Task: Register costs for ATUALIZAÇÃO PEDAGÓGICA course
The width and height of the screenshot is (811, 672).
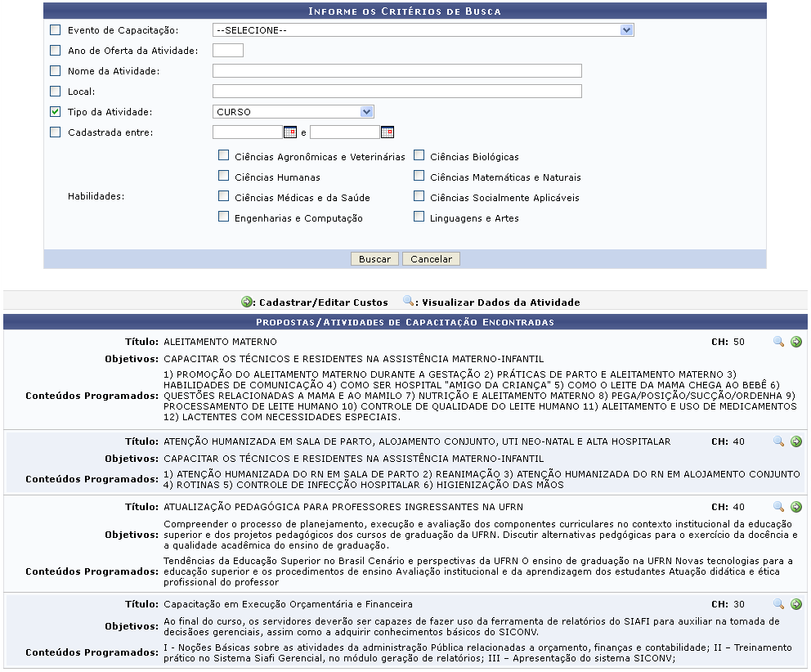Action: (x=795, y=507)
